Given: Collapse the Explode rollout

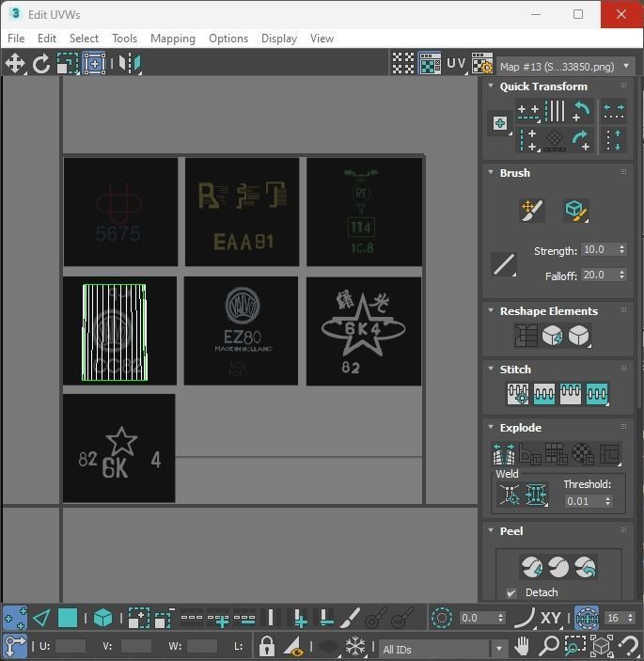Looking at the screenshot, I should pos(491,427).
